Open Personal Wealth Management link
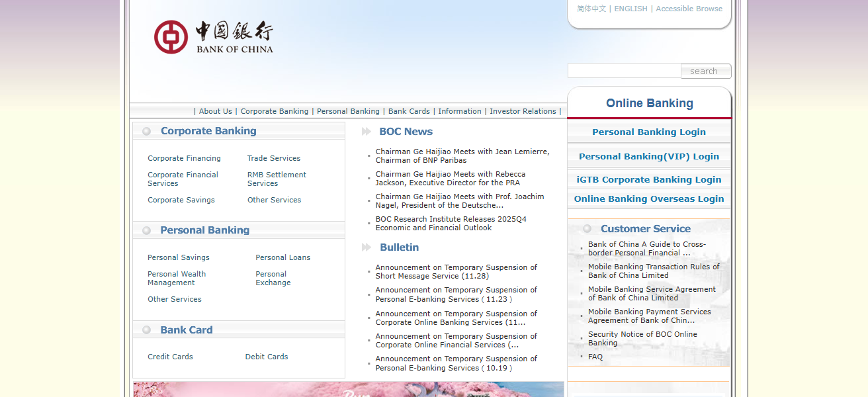 tap(177, 278)
